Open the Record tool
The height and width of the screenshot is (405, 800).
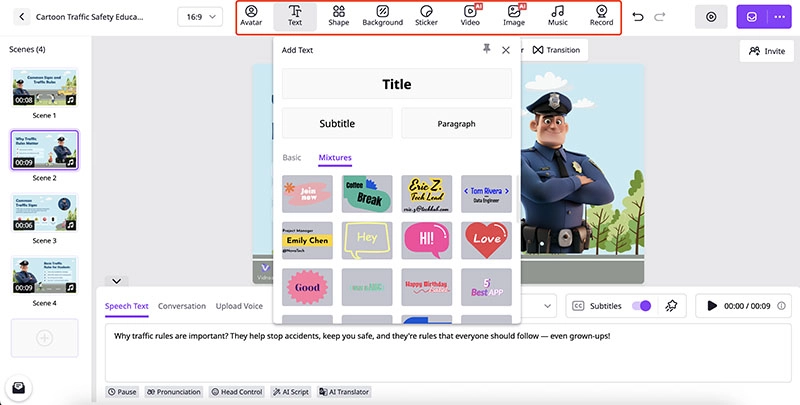tap(601, 16)
